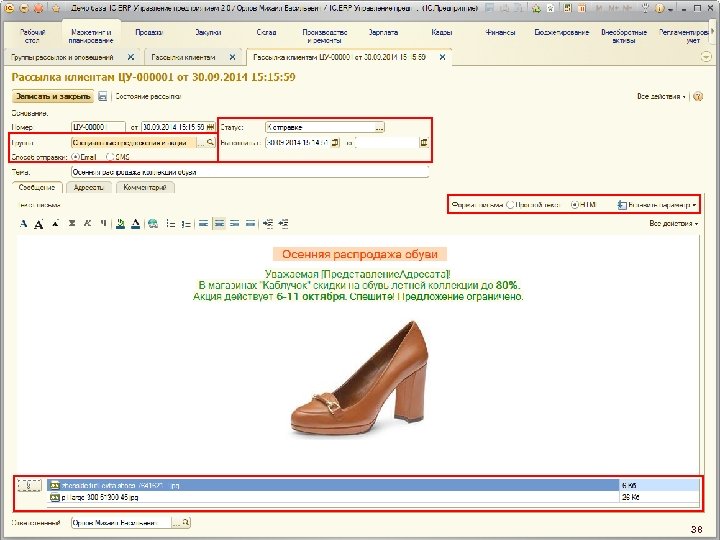Image resolution: width=720 pixels, height=540 pixels.
Task: Switch to the Адресаты tab
Action: [89, 187]
